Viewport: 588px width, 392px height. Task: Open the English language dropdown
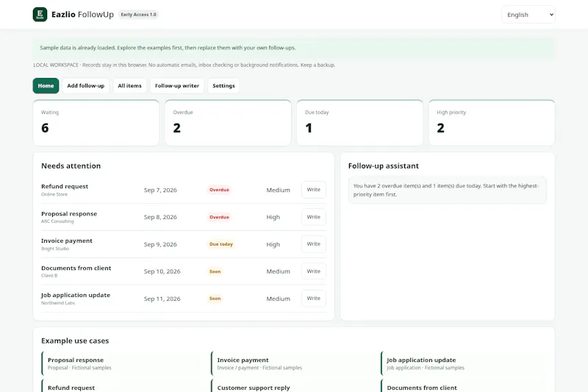528,15
